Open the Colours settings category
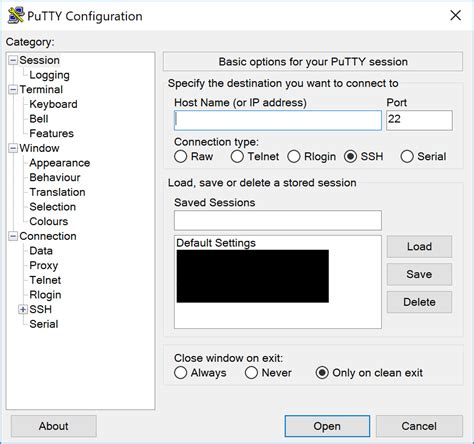 49,222
